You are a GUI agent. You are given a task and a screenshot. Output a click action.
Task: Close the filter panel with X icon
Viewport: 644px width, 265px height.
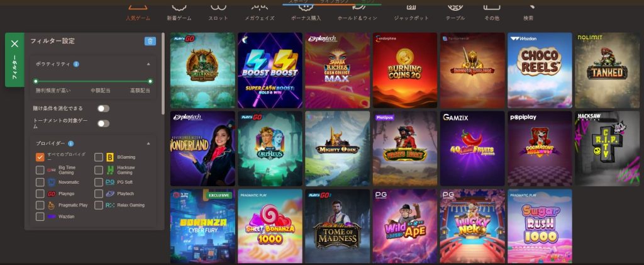click(x=14, y=43)
